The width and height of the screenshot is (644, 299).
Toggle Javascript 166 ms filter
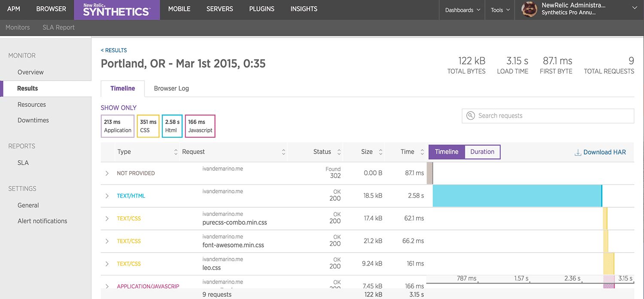(x=200, y=126)
